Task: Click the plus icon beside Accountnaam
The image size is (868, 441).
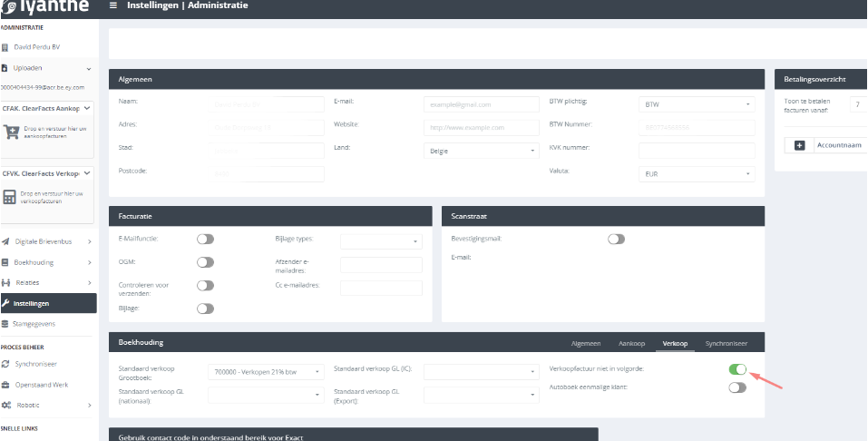Action: (x=799, y=145)
